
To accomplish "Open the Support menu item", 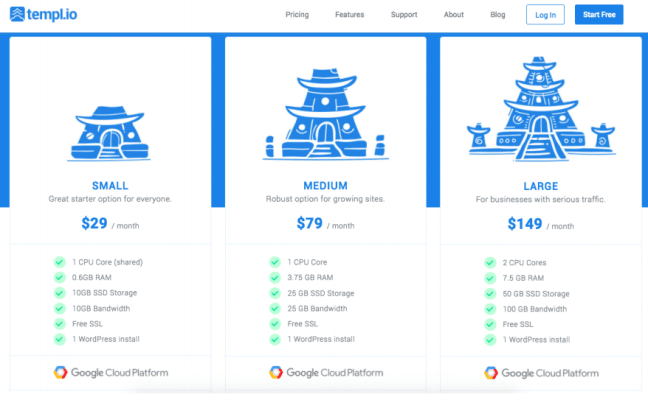I will click(404, 14).
